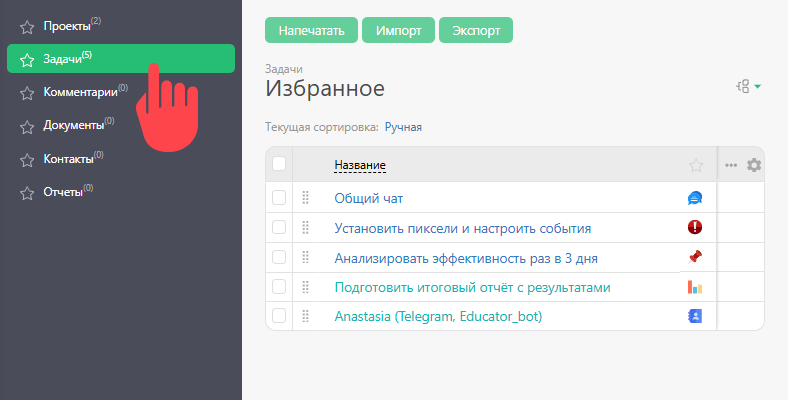Click the chat bubble icon of Общий чат

(x=695, y=198)
